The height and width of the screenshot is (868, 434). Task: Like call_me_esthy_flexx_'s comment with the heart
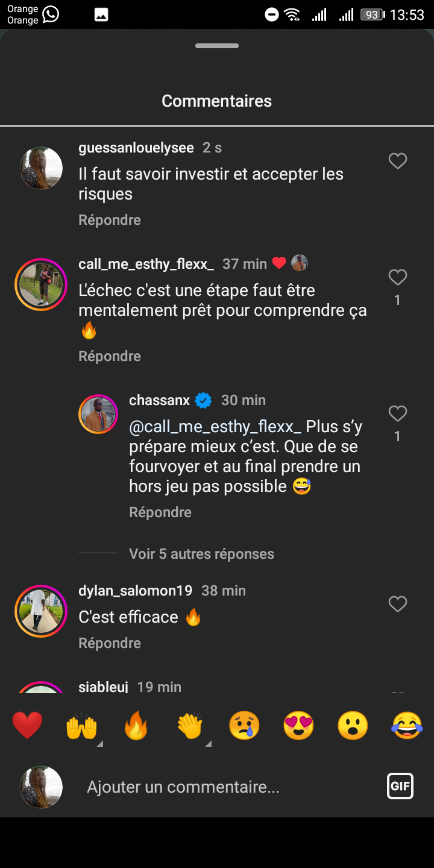click(397, 277)
